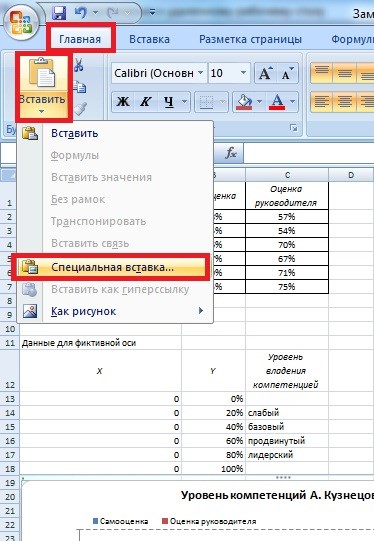The width and height of the screenshot is (374, 541).
Task: Expand Как рисунок submenu arrow
Action: 201,311
